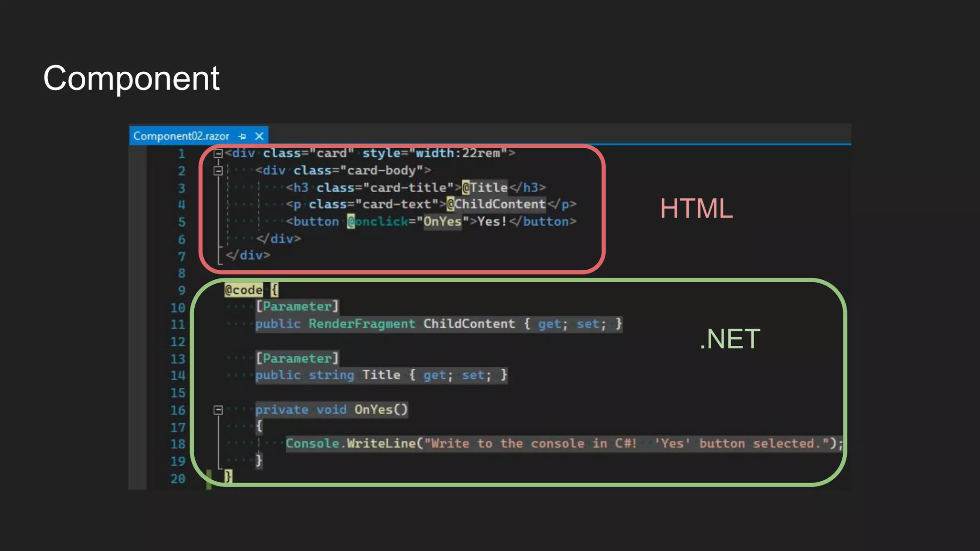Click line number 11 in the gutter
This screenshot has width=980, height=551.
point(178,325)
